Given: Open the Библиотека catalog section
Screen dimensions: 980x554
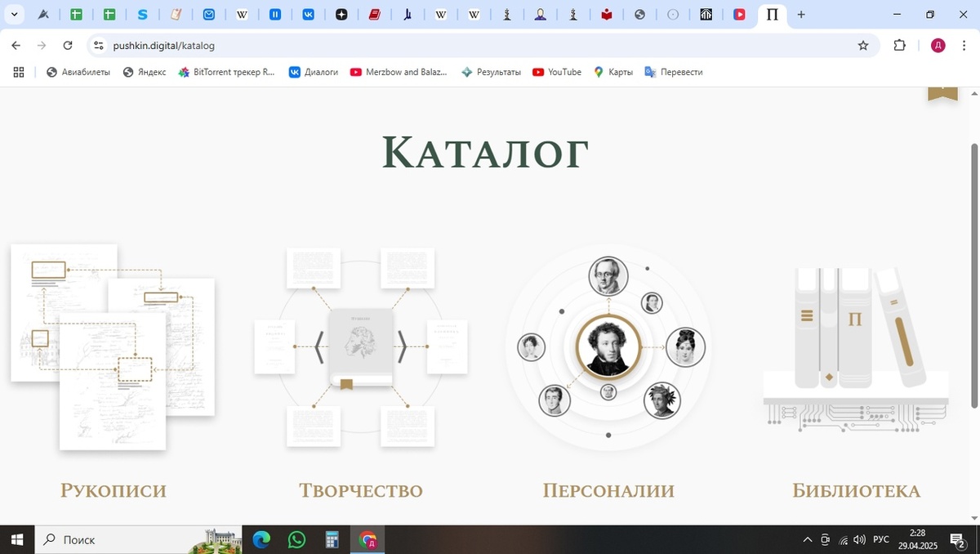Looking at the screenshot, I should (855, 490).
